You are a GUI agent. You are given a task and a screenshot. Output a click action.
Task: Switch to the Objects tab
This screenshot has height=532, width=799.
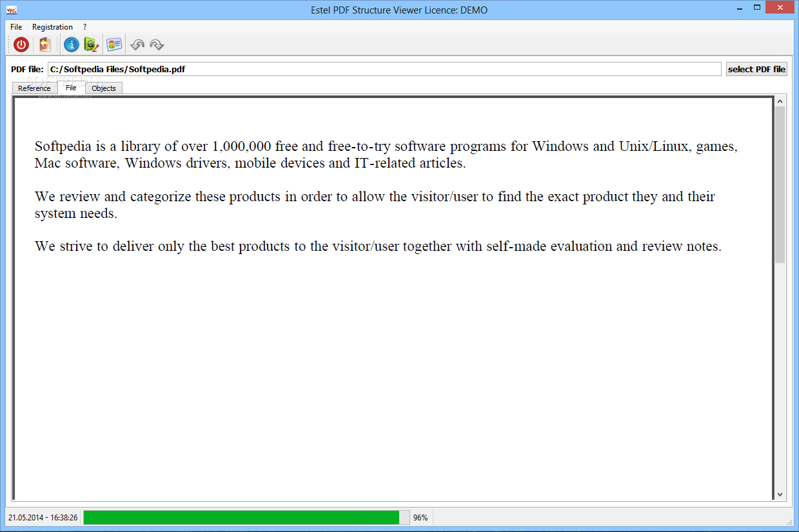click(104, 88)
